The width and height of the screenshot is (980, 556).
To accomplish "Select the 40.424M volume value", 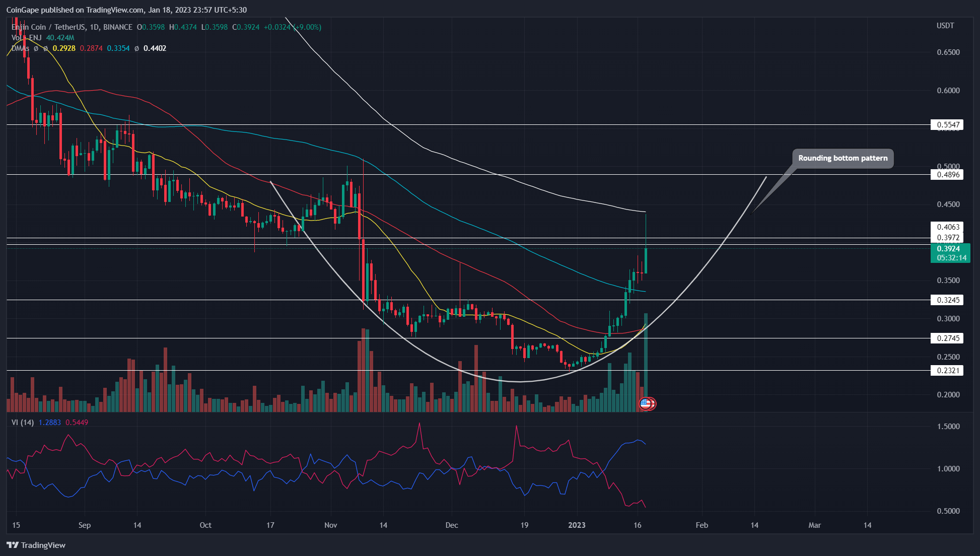I will tap(60, 38).
